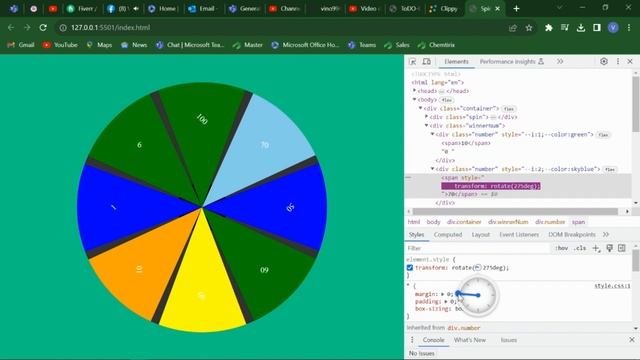The image size is (640, 360).
Task: Toggle the browser side panel icon
Action: click(x=597, y=27)
